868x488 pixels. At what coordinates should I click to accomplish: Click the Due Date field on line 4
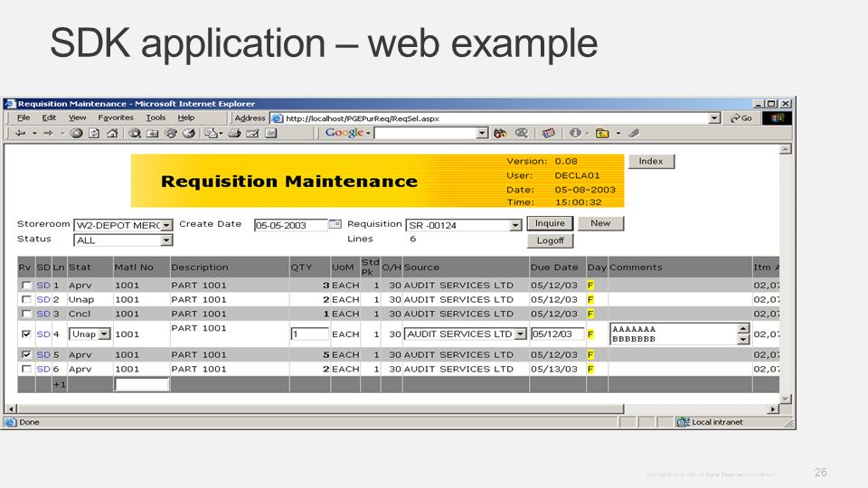click(557, 334)
